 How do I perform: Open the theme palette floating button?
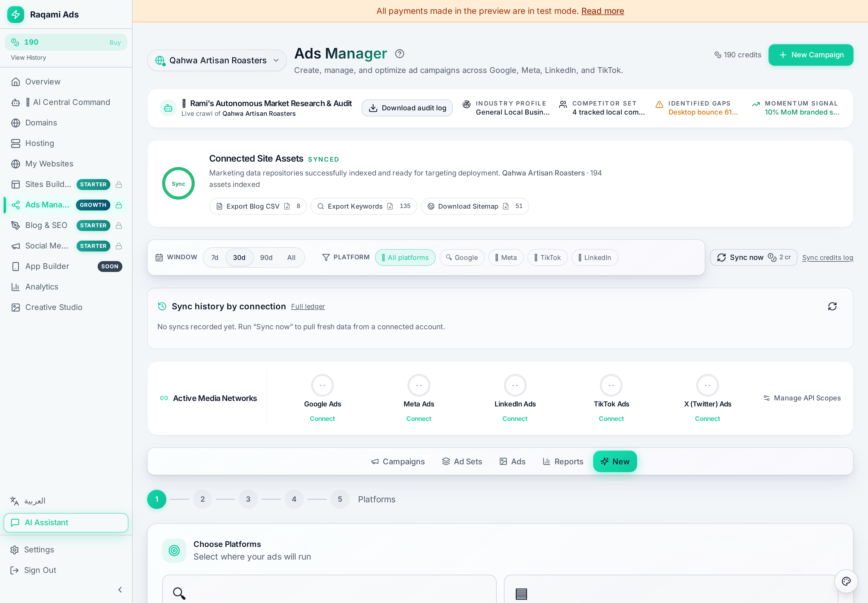(846, 581)
